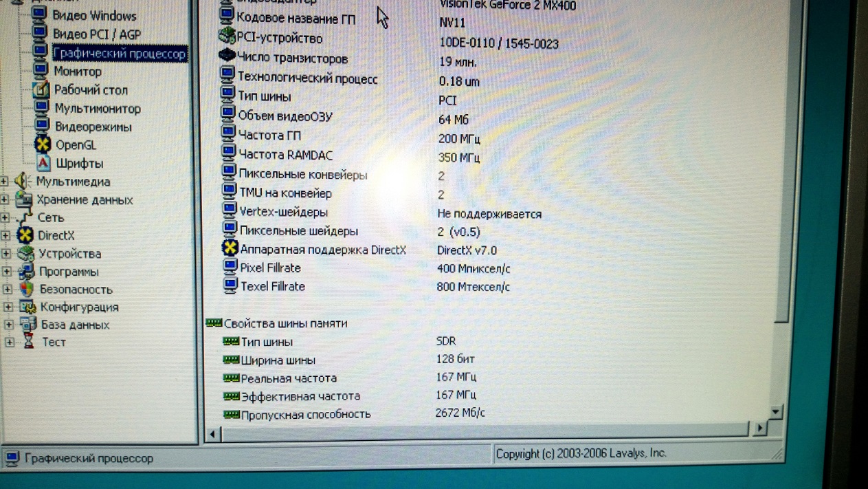
Task: Click the Свойства шины памяти memory icon
Action: click(x=214, y=323)
